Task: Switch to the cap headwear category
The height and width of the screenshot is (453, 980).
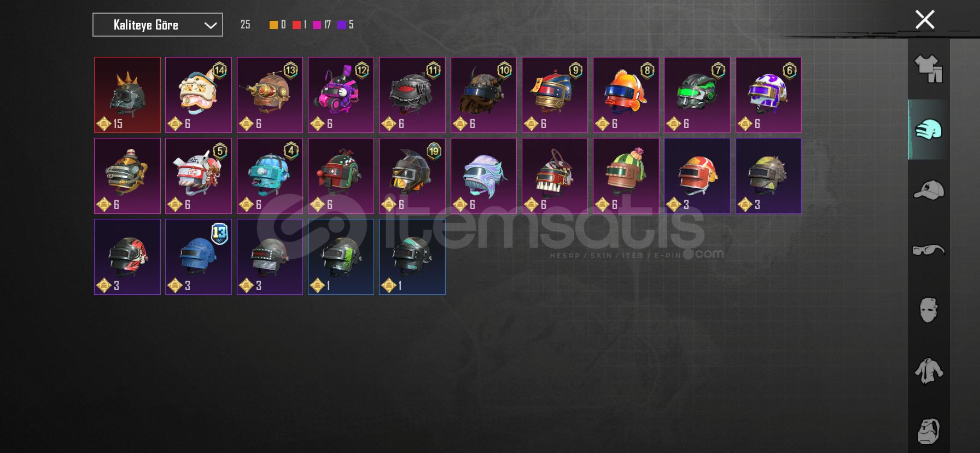Action: point(929,190)
